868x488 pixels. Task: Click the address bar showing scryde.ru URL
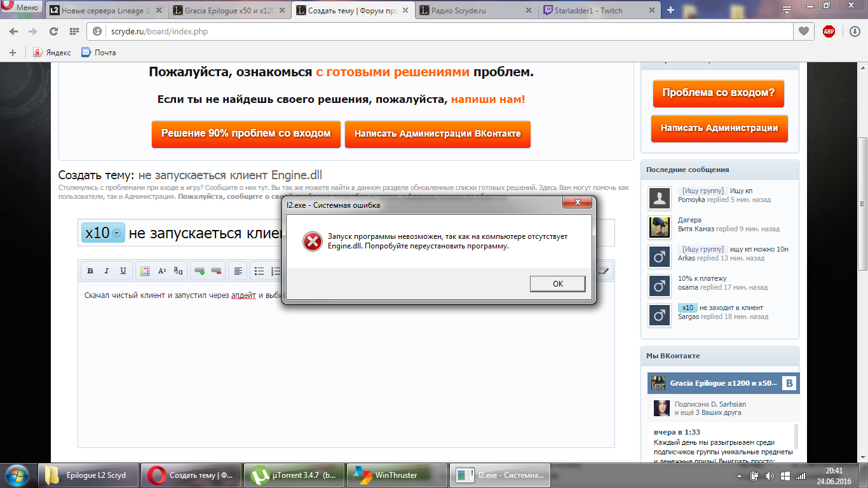(x=445, y=31)
